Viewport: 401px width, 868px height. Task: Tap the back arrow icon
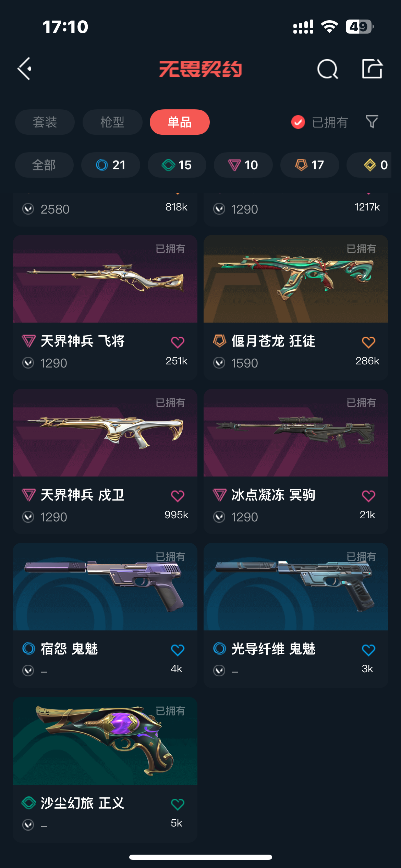point(24,69)
